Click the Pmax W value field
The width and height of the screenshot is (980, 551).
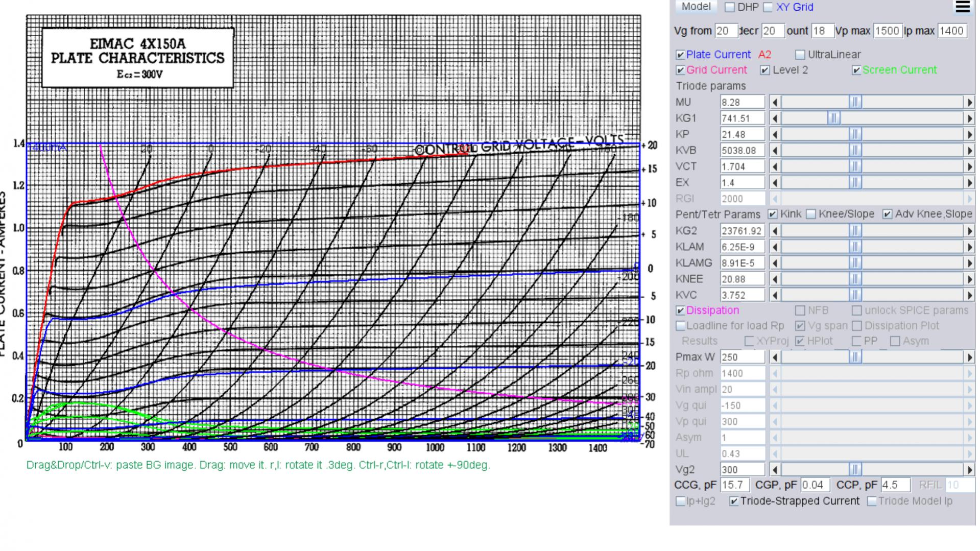tap(743, 357)
